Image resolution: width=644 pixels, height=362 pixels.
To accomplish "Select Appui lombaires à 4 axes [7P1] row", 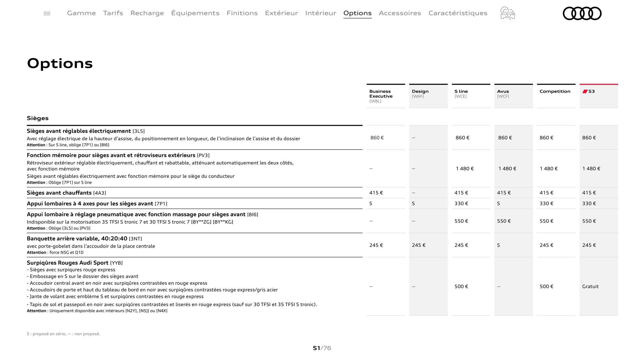I will click(x=194, y=204).
